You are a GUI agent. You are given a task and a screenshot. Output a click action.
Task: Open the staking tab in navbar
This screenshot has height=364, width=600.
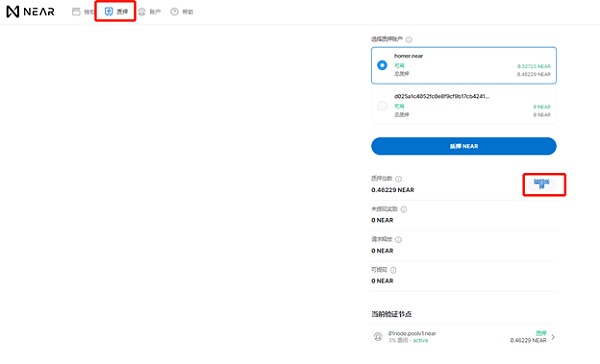tap(116, 11)
